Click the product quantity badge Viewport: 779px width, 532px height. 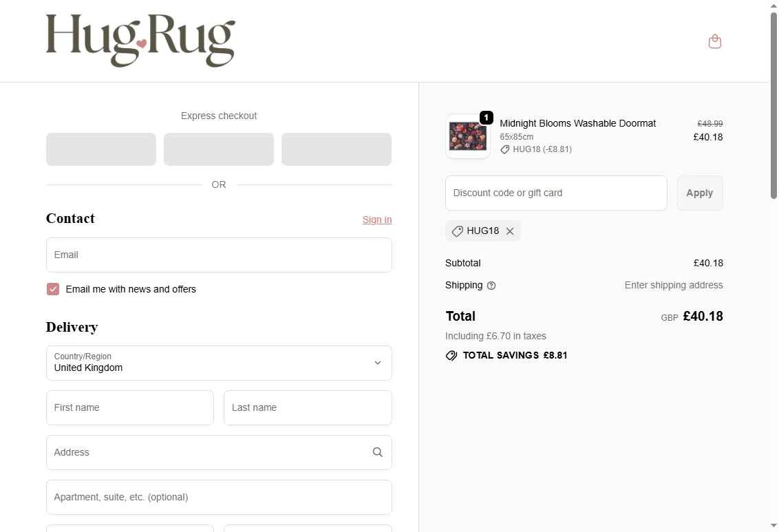[487, 118]
